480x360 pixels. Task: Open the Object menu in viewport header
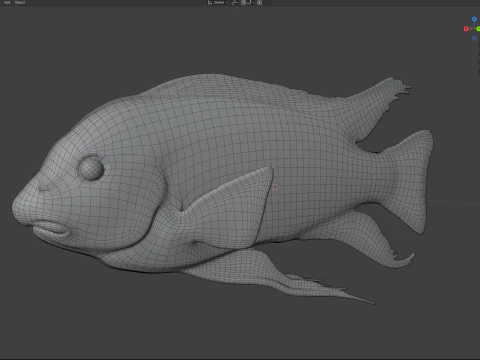click(x=20, y=2)
